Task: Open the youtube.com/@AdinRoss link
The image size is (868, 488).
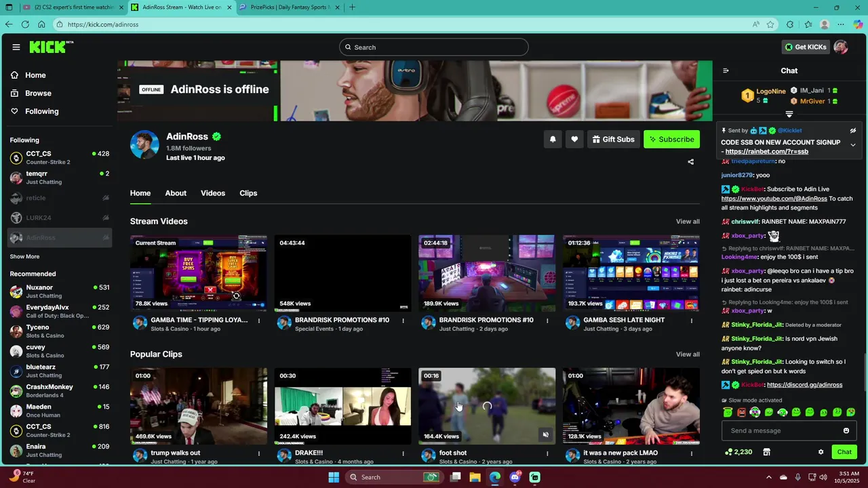Action: [x=774, y=199]
